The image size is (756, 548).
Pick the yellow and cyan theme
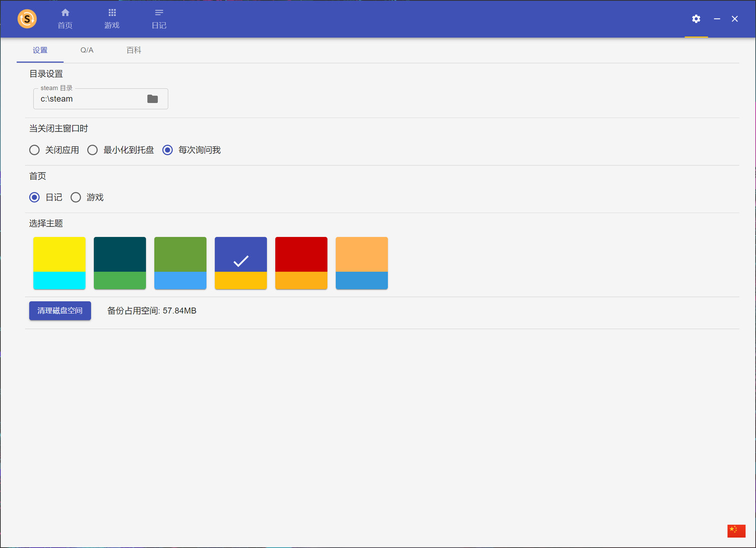(59, 263)
